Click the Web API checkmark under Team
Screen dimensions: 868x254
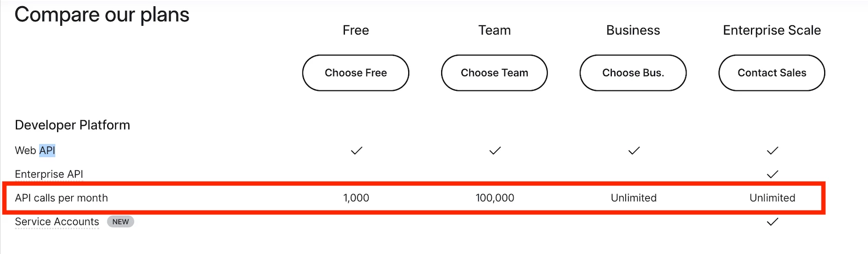495,151
